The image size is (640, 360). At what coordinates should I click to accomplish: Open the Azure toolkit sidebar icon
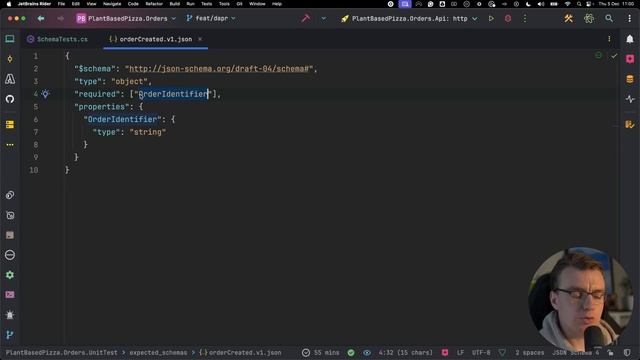[10, 79]
